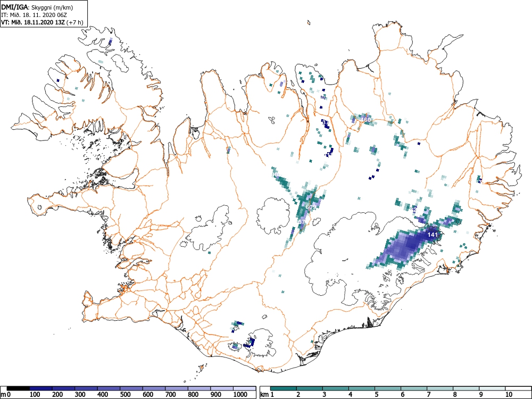This screenshot has height=399, width=532.
Task: Click the 7–8 km legend swatch
Action: pyautogui.click(x=440, y=388)
